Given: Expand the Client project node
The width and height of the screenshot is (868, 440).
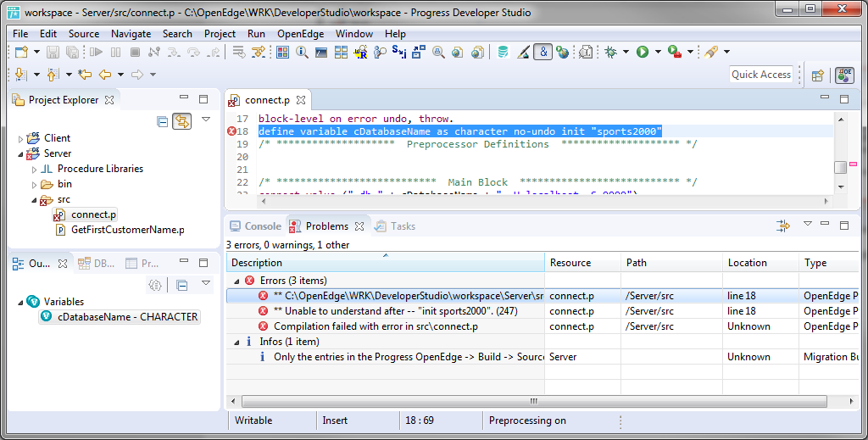Looking at the screenshot, I should pos(21,139).
